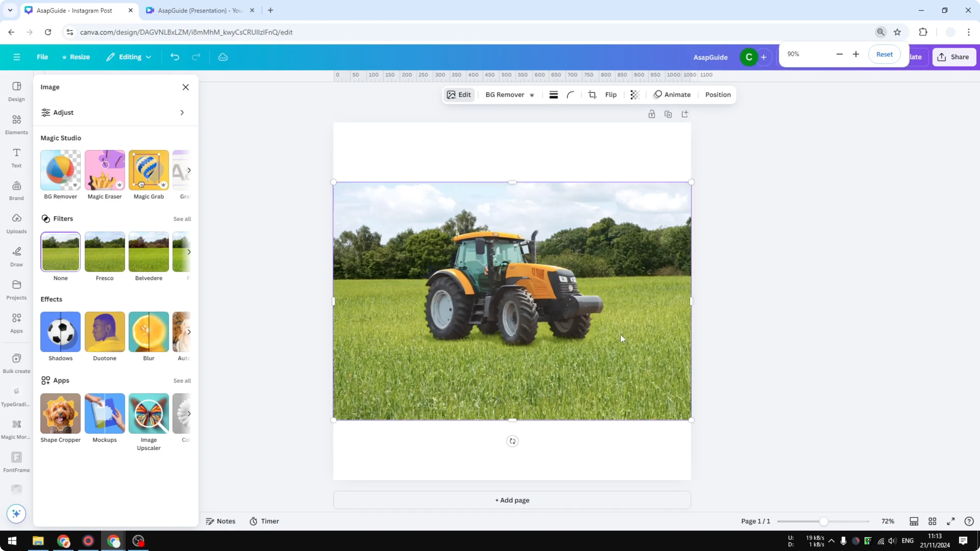Click Add page below the canvas
Viewport: 980px width, 551px height.
512,500
